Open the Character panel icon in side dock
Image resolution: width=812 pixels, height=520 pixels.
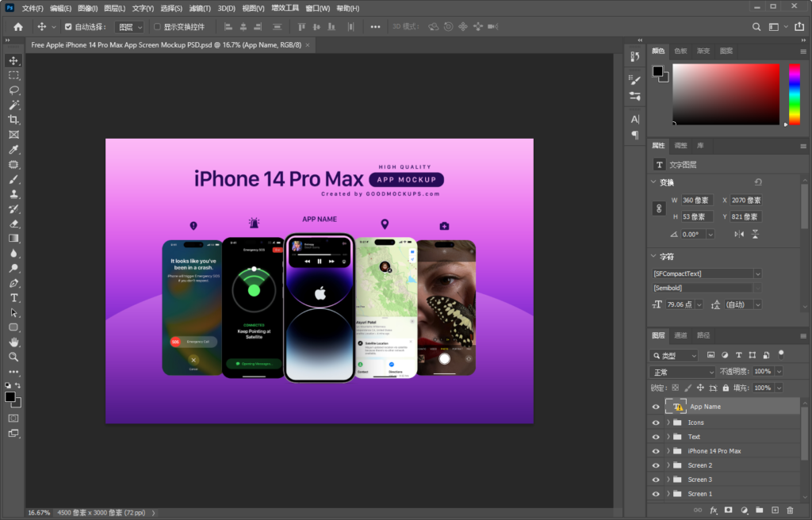635,119
